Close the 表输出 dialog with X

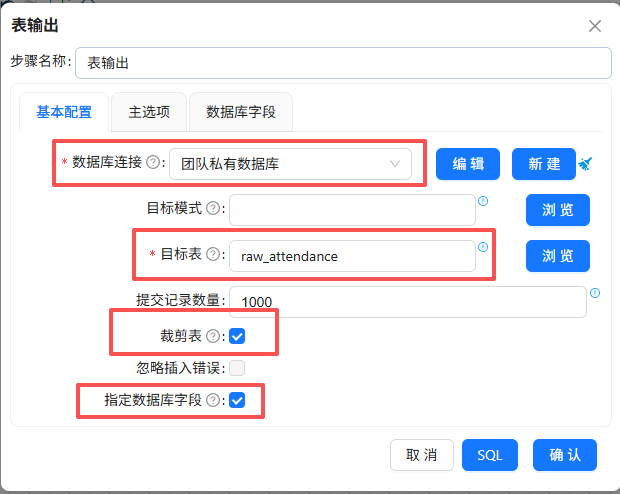(595, 26)
